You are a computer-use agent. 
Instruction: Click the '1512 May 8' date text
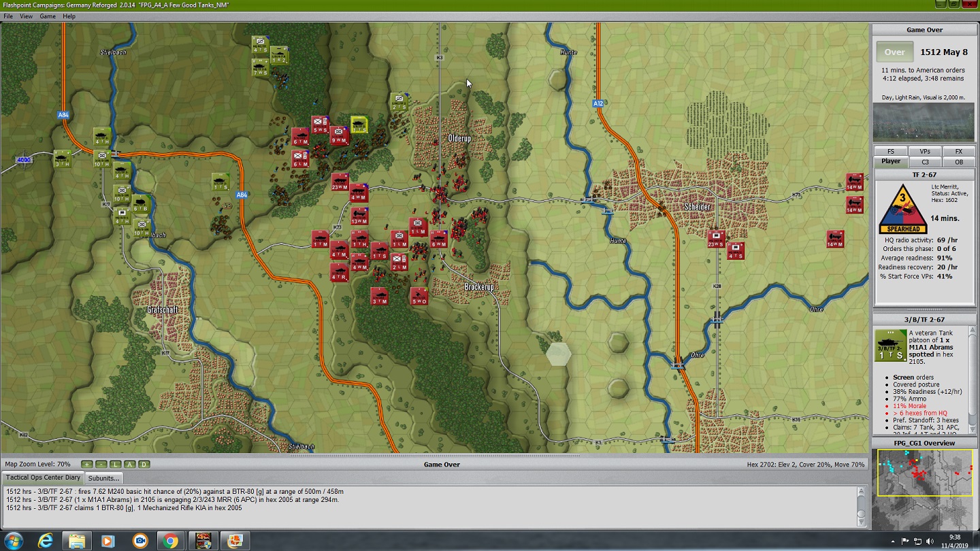pos(943,52)
